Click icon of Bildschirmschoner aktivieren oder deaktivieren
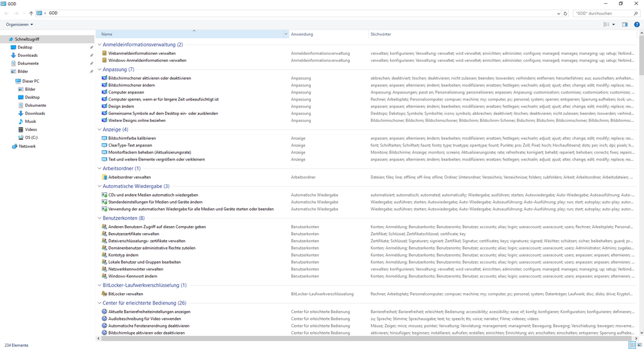The width and height of the screenshot is (644, 349). 104,78
